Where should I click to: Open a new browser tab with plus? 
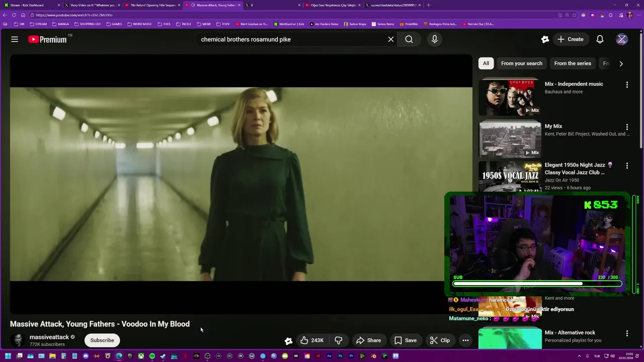pyautogui.click(x=429, y=5)
